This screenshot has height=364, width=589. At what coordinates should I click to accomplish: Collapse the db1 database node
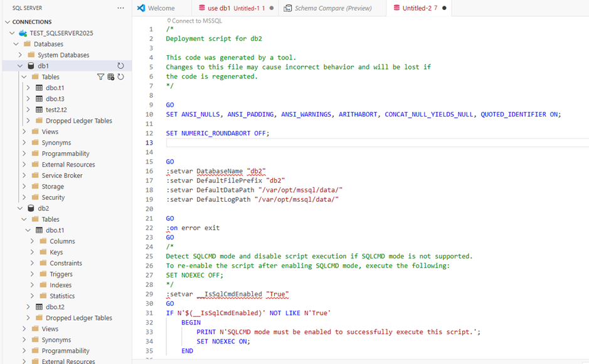(x=20, y=66)
